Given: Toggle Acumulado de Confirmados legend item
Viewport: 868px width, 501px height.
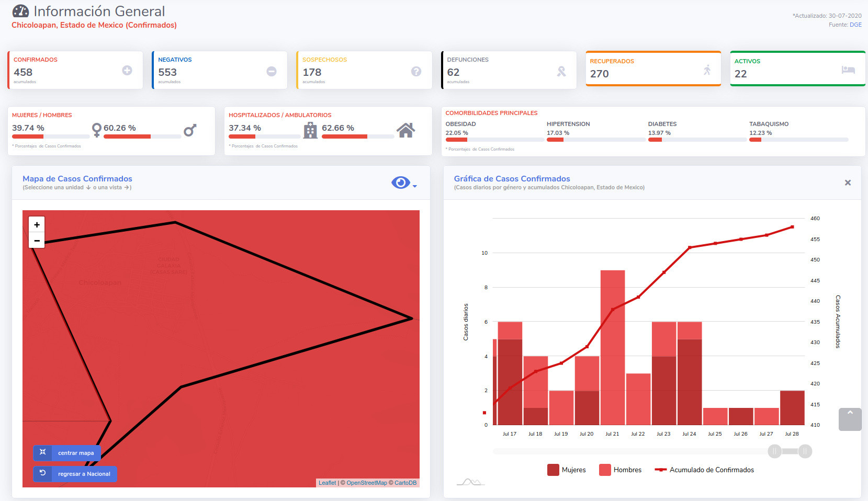Looking at the screenshot, I should (704, 470).
